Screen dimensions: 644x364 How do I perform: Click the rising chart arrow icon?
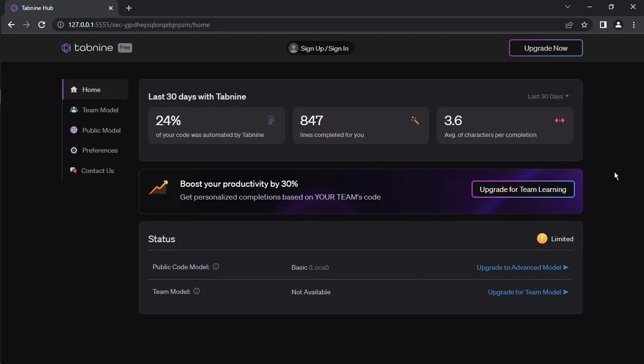[158, 188]
